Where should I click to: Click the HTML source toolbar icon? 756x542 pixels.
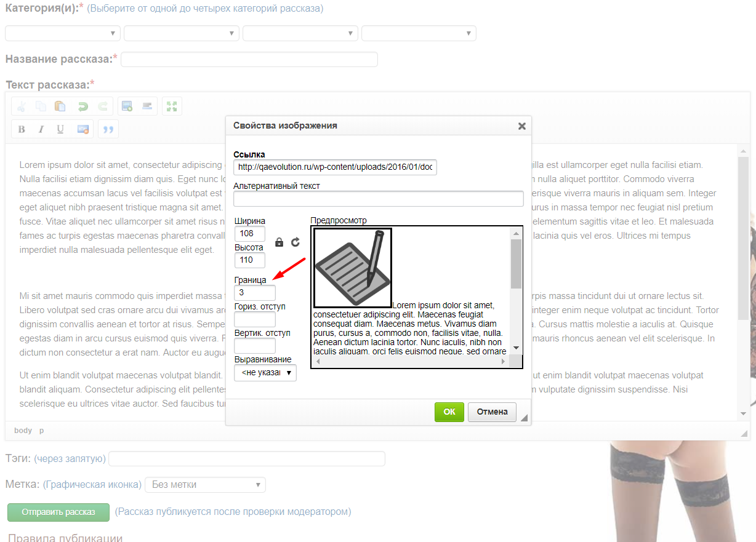pos(83,129)
